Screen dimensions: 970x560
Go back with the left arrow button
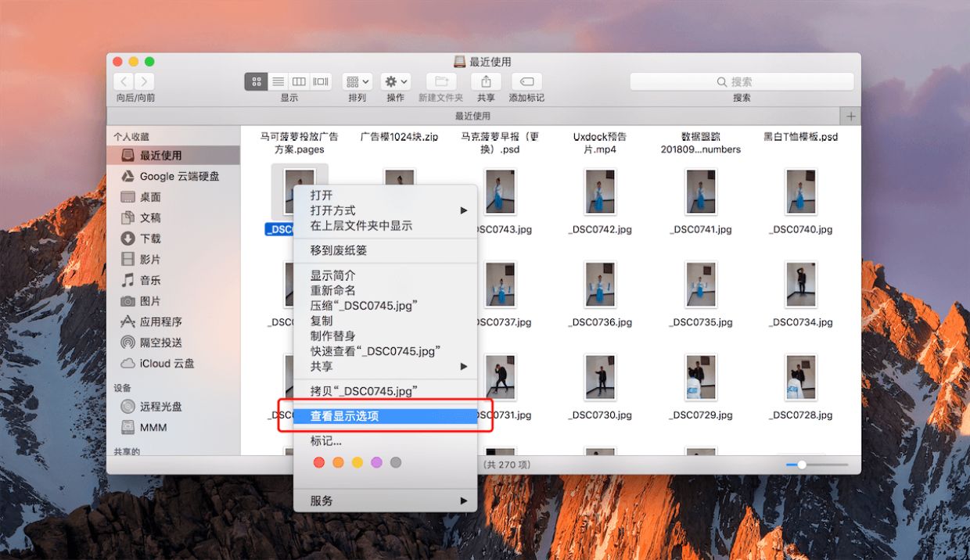coord(124,81)
